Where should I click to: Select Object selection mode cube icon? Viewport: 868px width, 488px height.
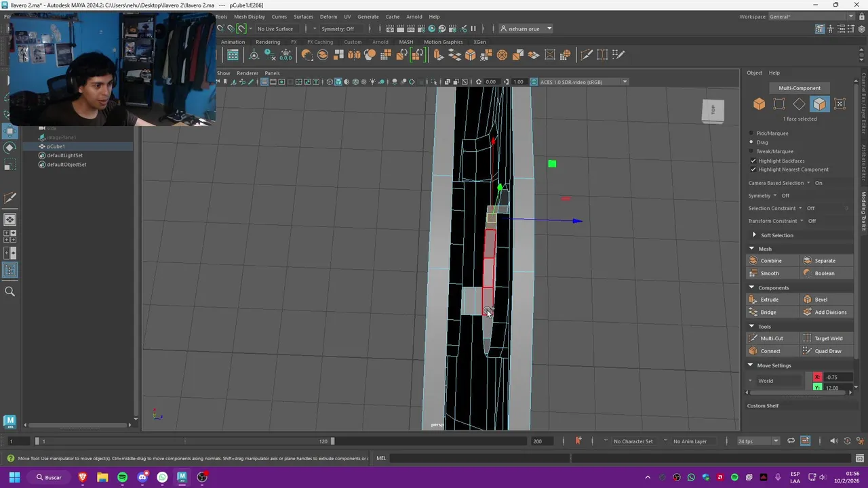point(759,104)
